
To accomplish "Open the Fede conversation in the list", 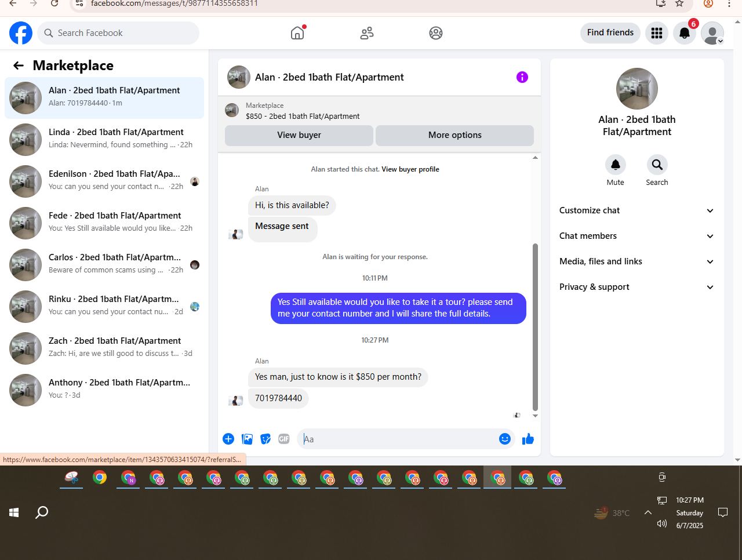I will (104, 223).
